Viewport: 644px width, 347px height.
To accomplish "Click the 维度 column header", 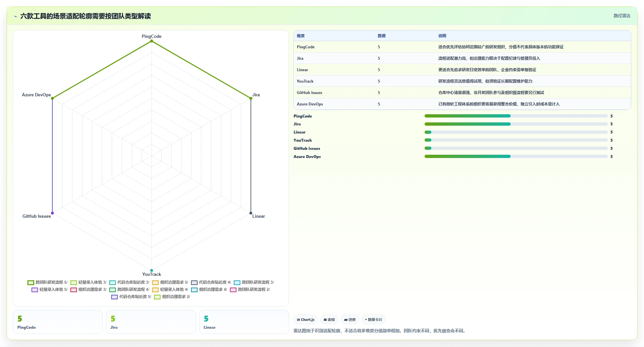I will (301, 36).
